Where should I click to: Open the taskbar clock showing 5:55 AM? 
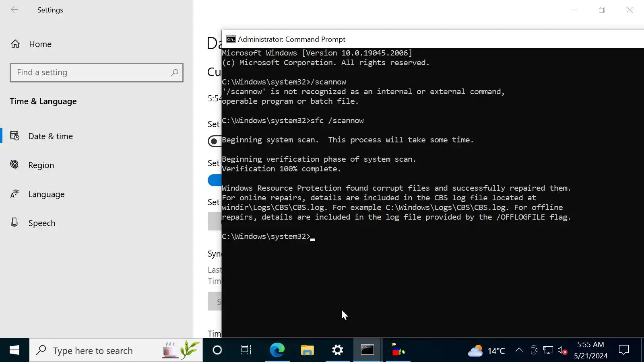(590, 350)
